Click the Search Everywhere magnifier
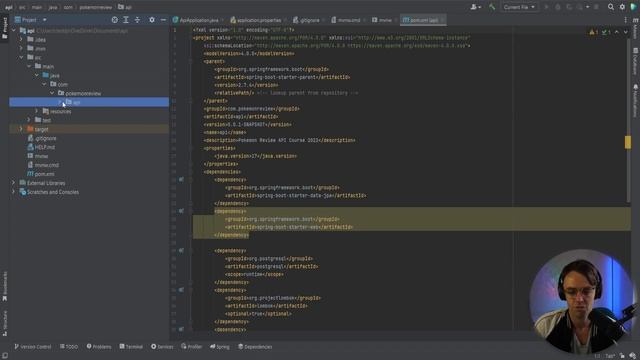The image size is (640, 360). [x=611, y=7]
